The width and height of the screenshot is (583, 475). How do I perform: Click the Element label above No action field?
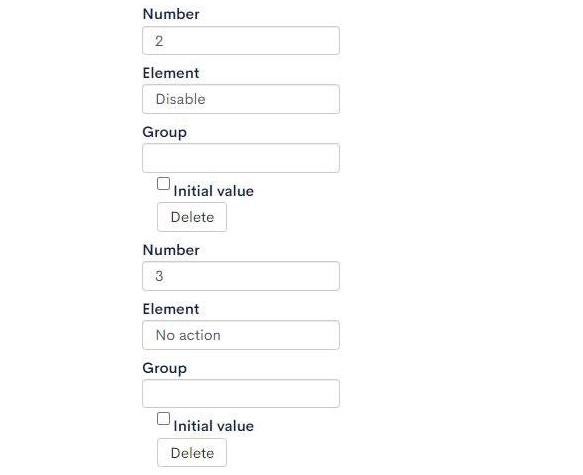171,309
